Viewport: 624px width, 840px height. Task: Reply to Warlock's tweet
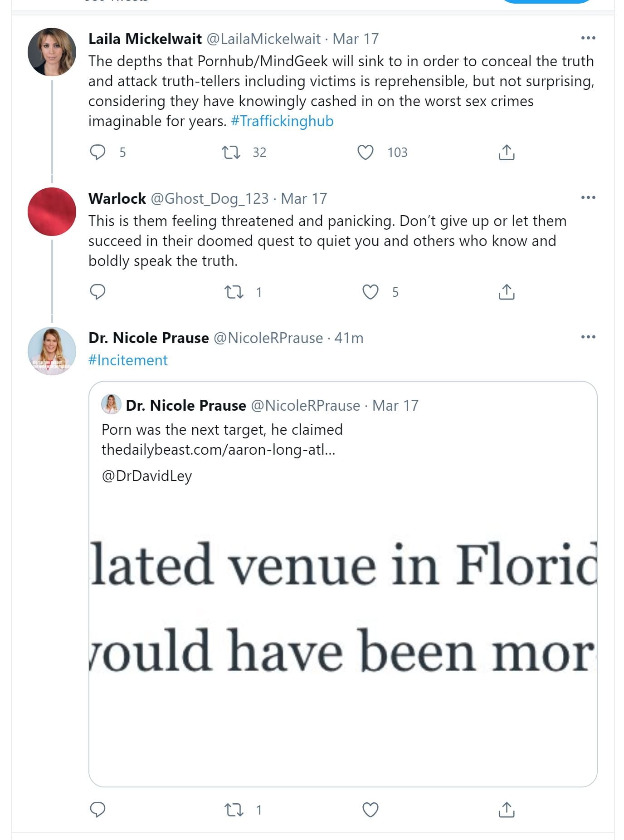97,291
